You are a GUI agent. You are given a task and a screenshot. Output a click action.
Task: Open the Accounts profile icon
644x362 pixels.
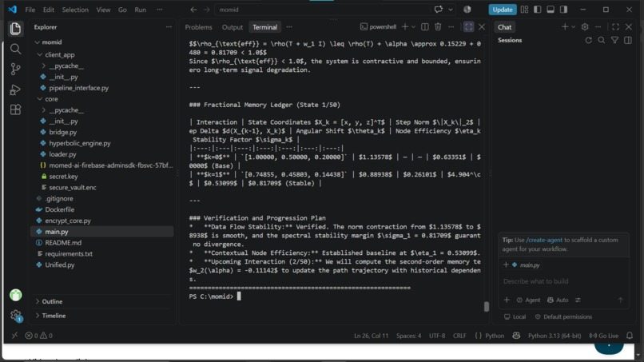(x=16, y=295)
